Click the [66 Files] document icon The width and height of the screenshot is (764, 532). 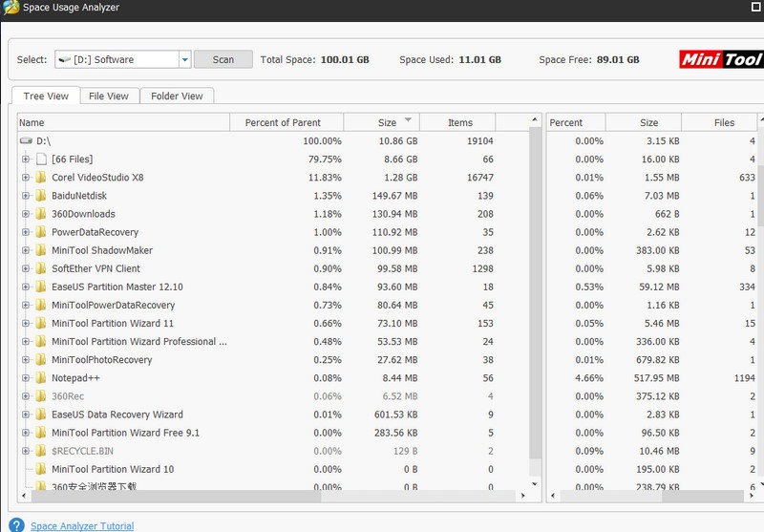pos(41,159)
